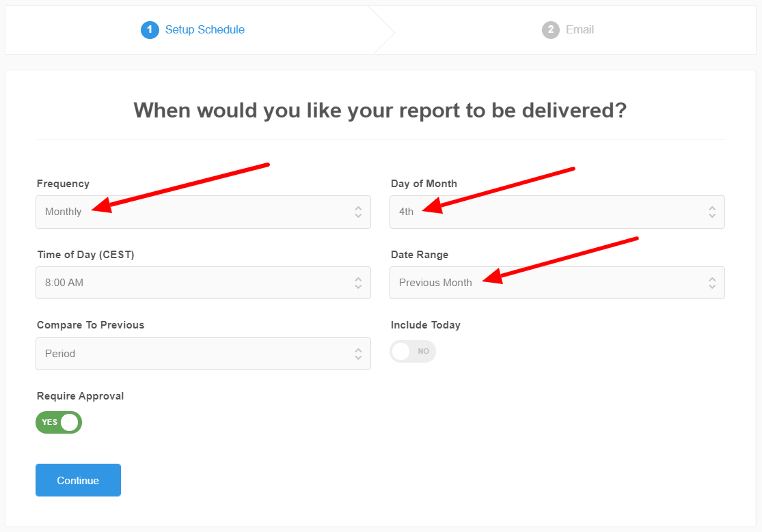Screen dimensions: 762x532
Task: Click the Day of Month dropdown chevron arrows
Action: [x=712, y=212]
